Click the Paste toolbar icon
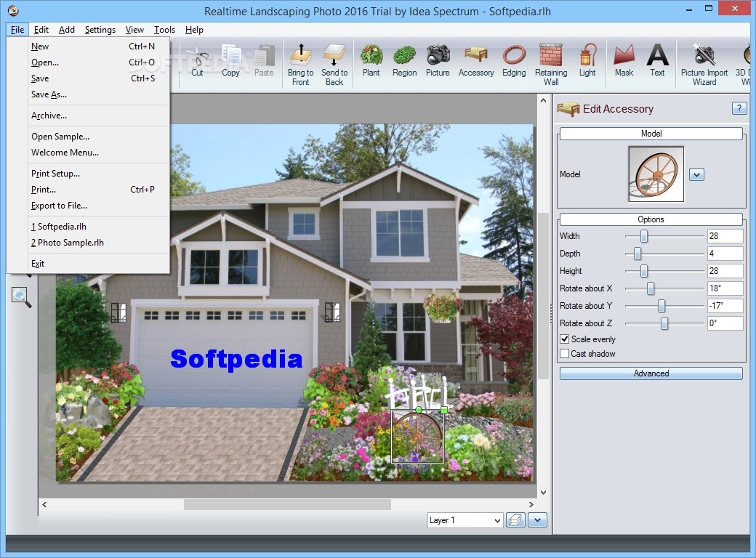This screenshot has height=558, width=756. [x=264, y=61]
